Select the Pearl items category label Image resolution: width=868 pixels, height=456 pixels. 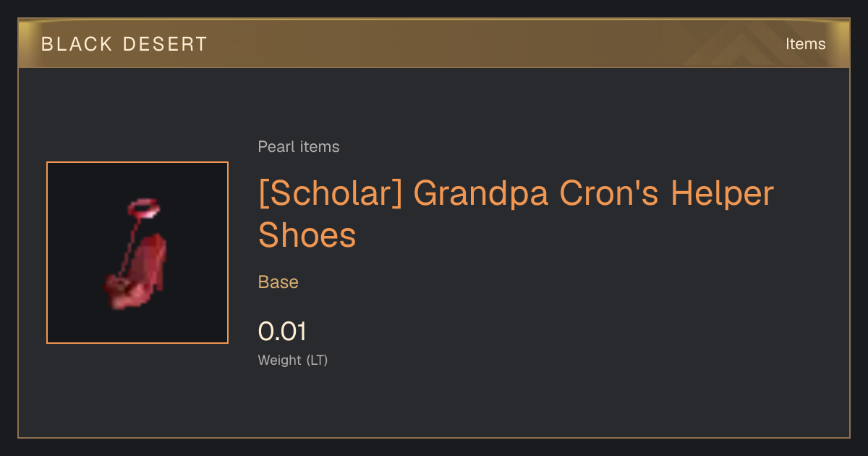[299, 147]
